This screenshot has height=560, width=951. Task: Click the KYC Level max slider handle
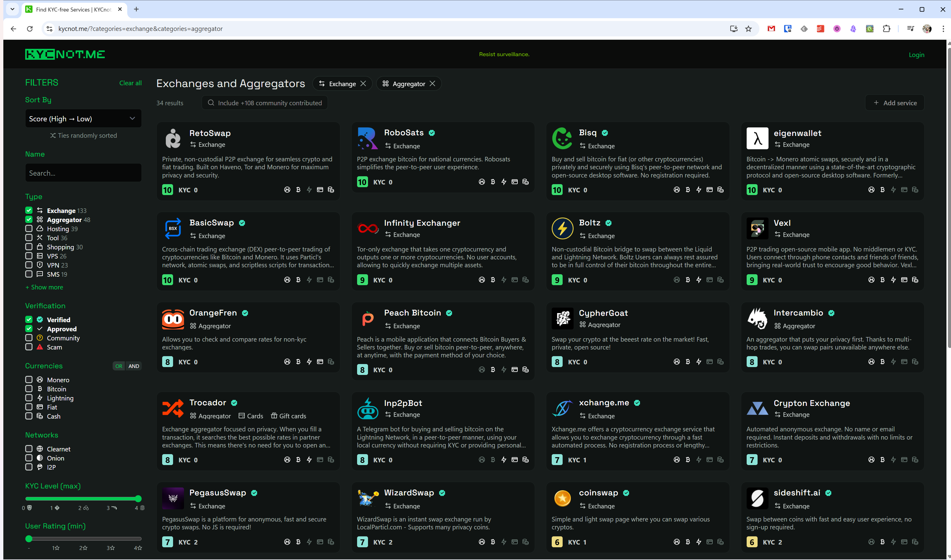(x=138, y=498)
